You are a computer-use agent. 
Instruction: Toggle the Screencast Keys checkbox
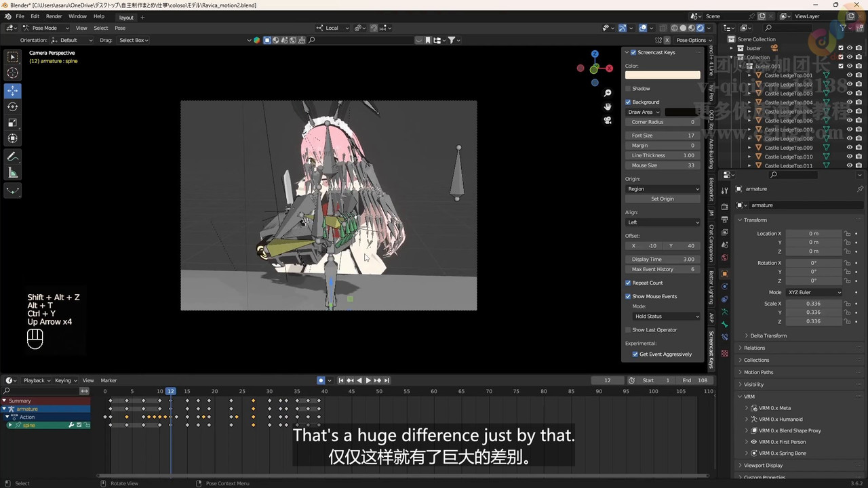(633, 52)
